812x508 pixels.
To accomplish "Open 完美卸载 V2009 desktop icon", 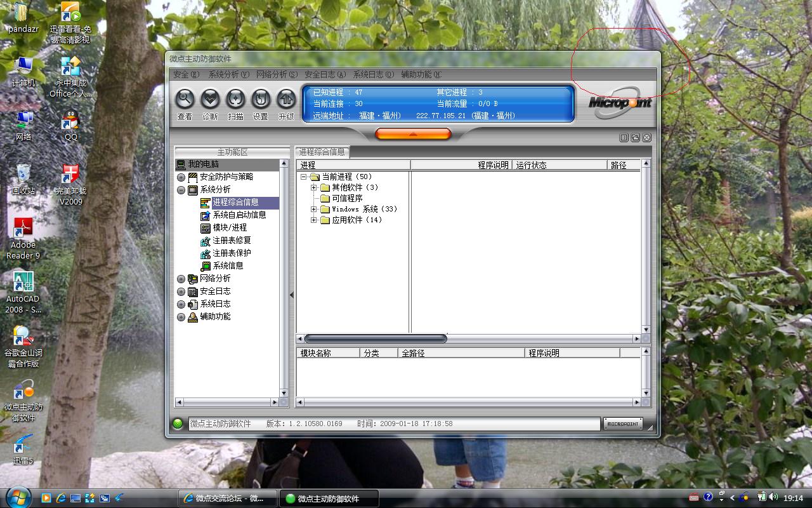I will pos(70,185).
